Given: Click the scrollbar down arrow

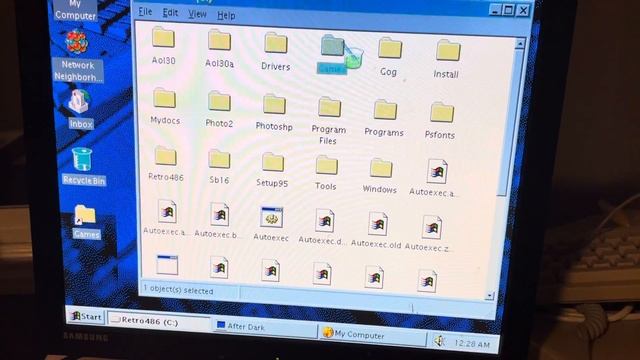Looking at the screenshot, I should (489, 296).
